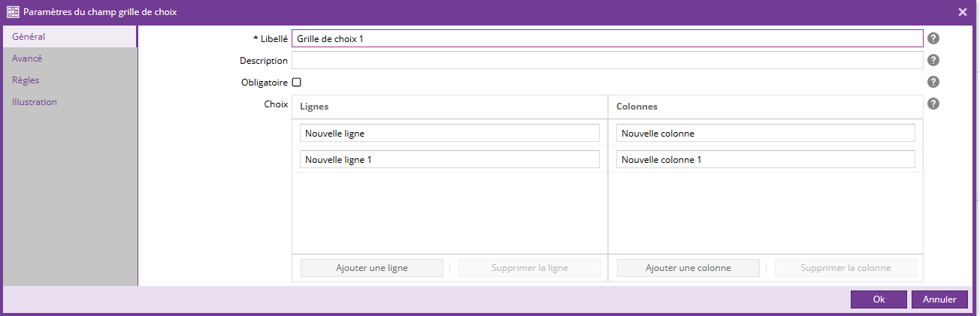980x316 pixels.
Task: Click the 'Obligatoire' label text
Action: click(263, 83)
